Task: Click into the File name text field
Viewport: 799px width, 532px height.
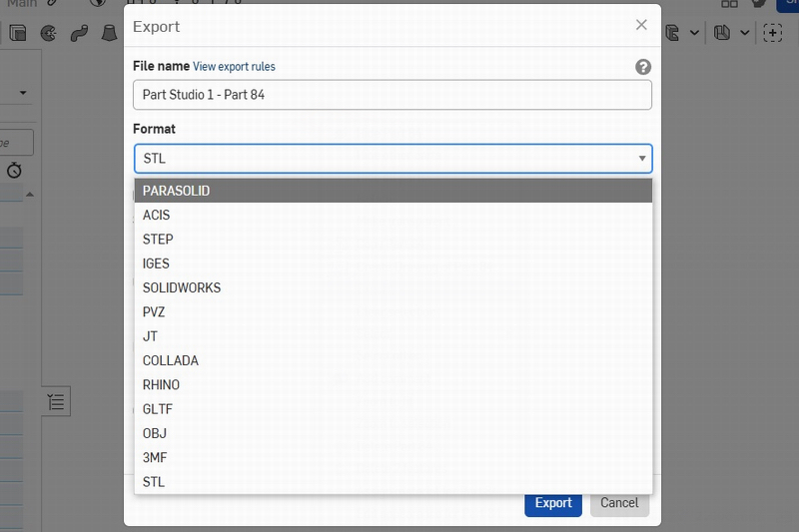Action: 393,95
